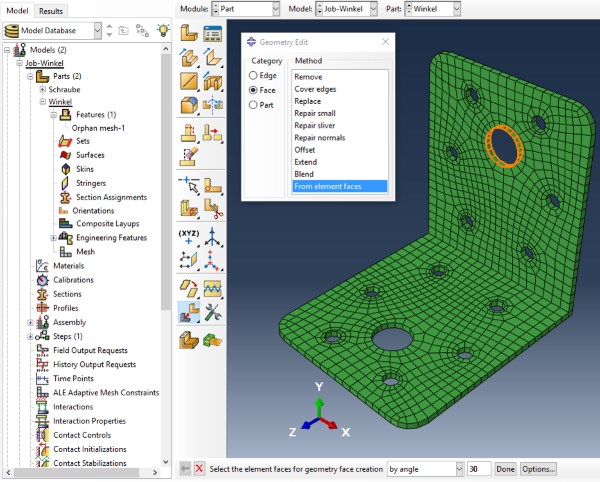This screenshot has width=600, height=482.
Task: Select the Create Mirror tool
Action: [213, 104]
